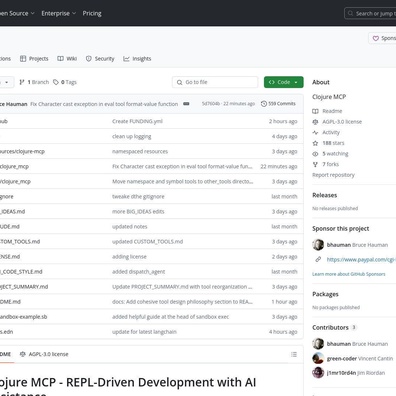Open the commit hash 5d7604b
396x396 pixels.
(211, 104)
